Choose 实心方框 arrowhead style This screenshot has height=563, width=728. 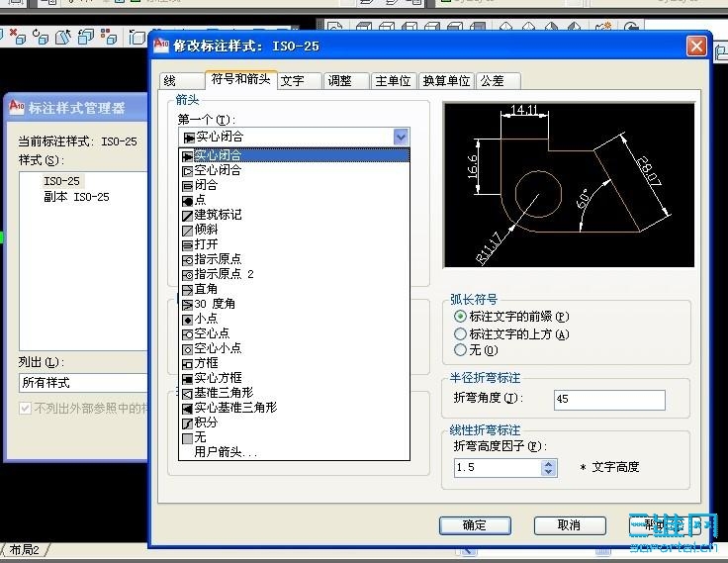[294, 379]
